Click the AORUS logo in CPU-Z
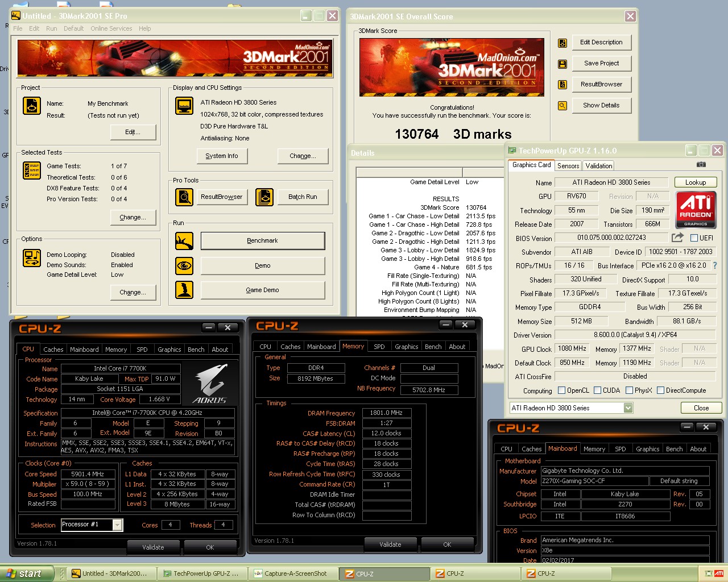Image resolution: width=728 pixels, height=582 pixels. click(210, 384)
